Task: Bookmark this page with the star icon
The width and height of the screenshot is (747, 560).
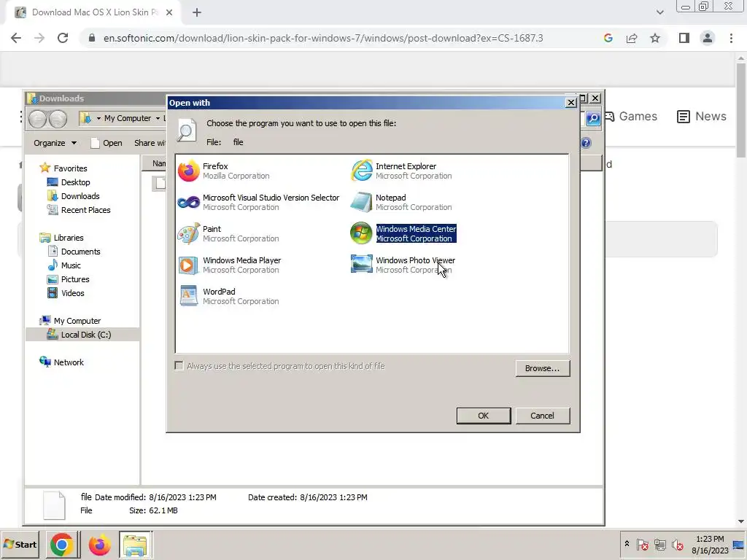Action: [x=655, y=38]
